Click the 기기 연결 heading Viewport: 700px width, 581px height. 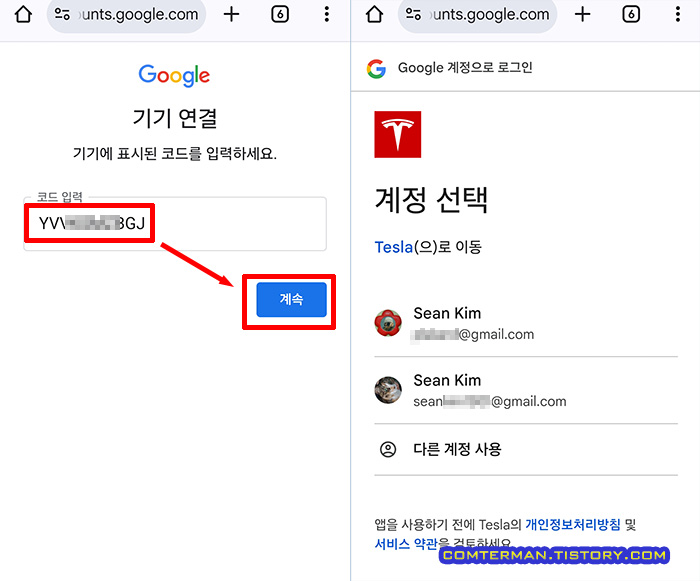point(175,118)
